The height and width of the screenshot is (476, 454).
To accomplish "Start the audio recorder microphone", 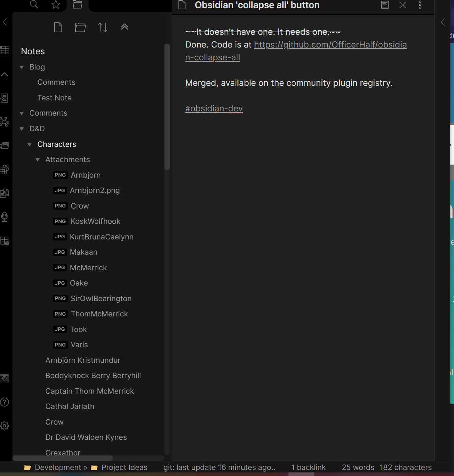I will click(x=5, y=217).
